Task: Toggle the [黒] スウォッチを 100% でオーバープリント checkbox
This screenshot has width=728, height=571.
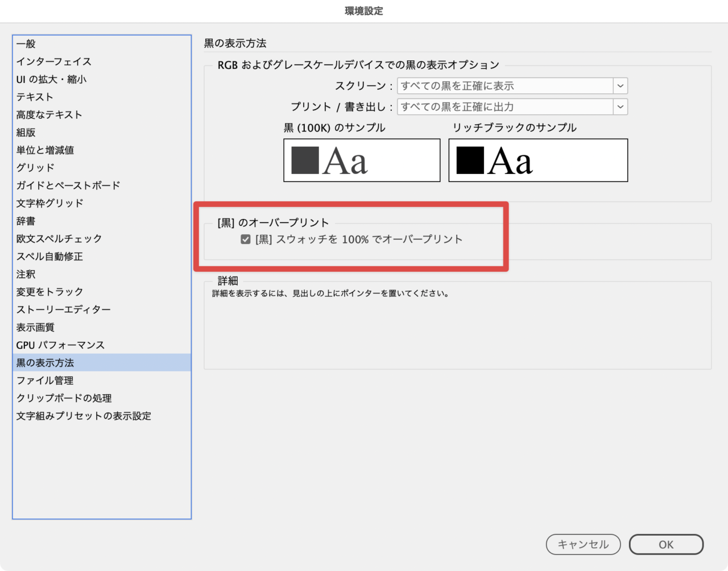Action: click(246, 239)
